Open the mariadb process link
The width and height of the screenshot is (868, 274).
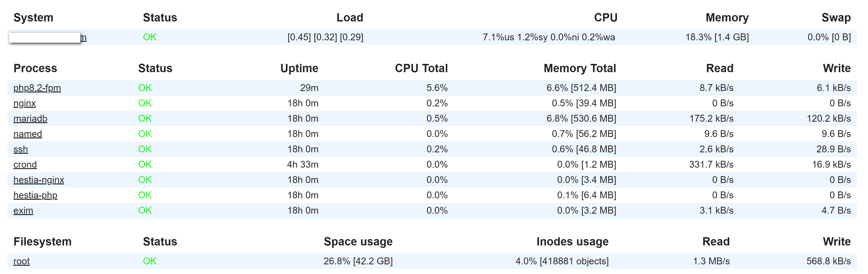pos(30,118)
